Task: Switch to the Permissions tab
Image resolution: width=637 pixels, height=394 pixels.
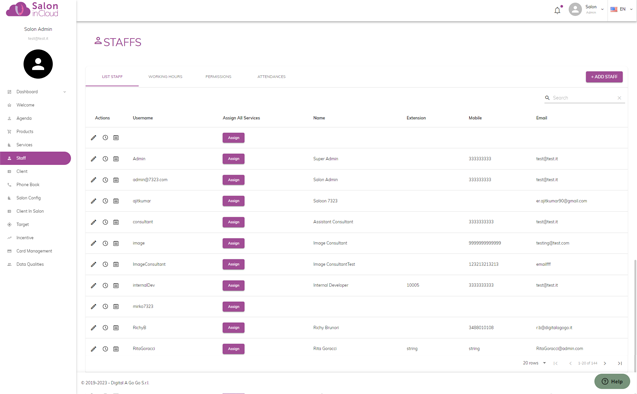Action: [218, 77]
